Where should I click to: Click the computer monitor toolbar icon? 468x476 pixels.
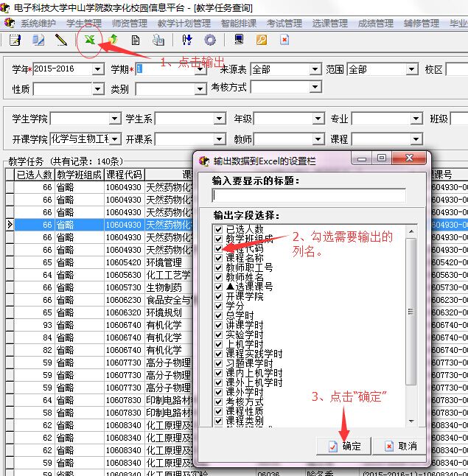coord(239,40)
